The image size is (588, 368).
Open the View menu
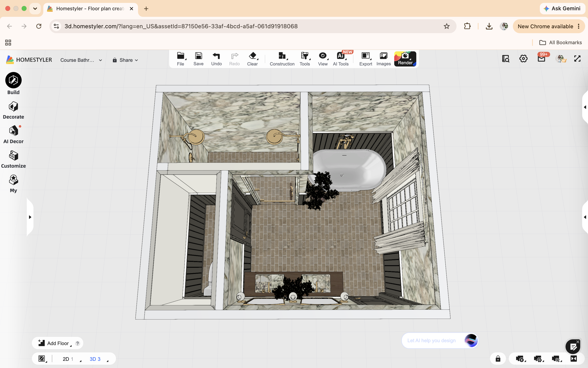point(322,59)
